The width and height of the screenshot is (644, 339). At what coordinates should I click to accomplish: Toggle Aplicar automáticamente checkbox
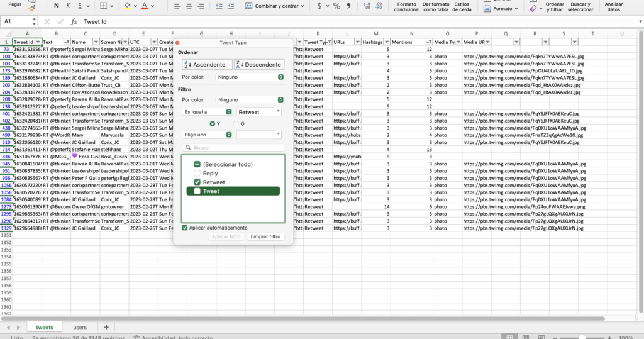tap(184, 228)
